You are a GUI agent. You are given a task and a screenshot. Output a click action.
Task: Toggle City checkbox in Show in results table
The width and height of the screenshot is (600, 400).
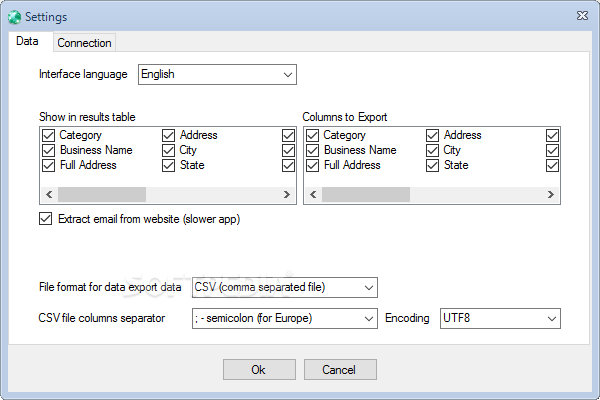click(168, 150)
